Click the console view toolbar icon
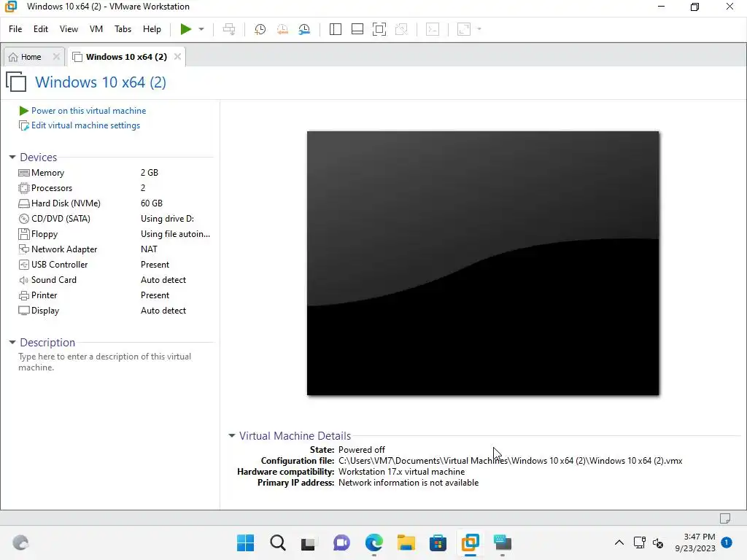This screenshot has height=560, width=747. [x=433, y=29]
